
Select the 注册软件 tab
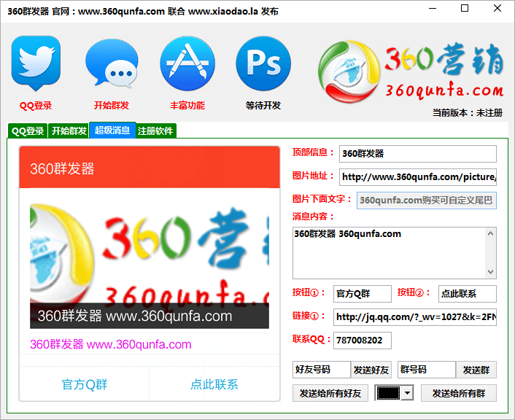pos(155,131)
